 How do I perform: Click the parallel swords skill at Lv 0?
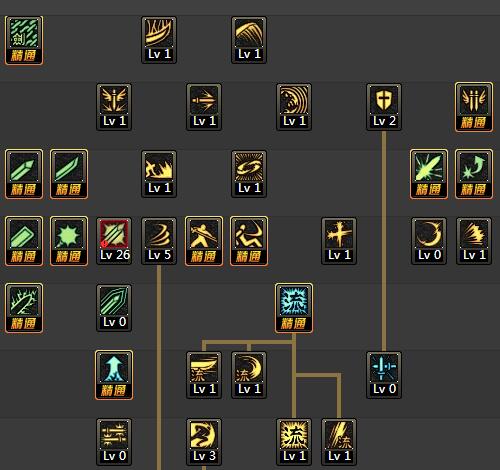coord(114,442)
